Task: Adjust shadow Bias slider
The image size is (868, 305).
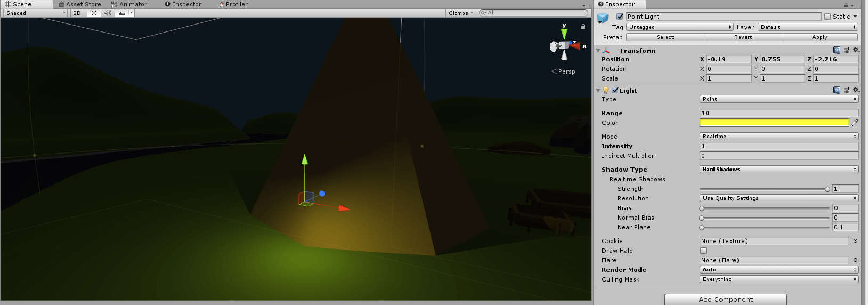Action: 765,208
